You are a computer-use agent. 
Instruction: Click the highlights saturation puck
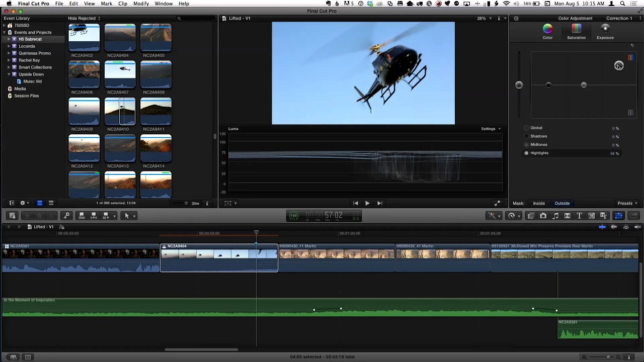point(619,65)
